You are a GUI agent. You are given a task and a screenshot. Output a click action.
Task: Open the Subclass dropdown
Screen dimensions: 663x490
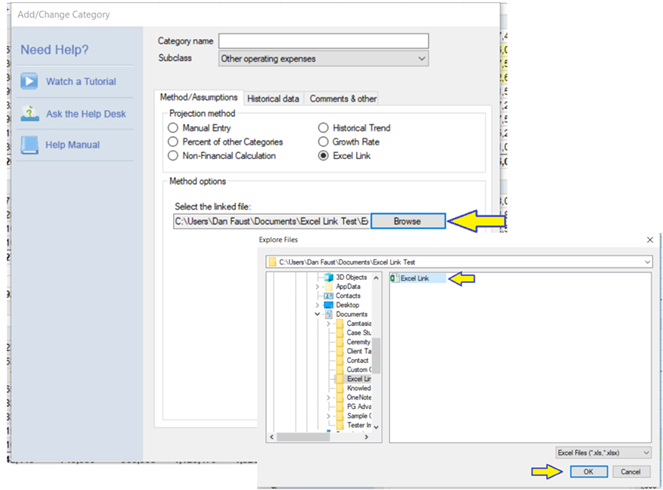[x=323, y=59]
